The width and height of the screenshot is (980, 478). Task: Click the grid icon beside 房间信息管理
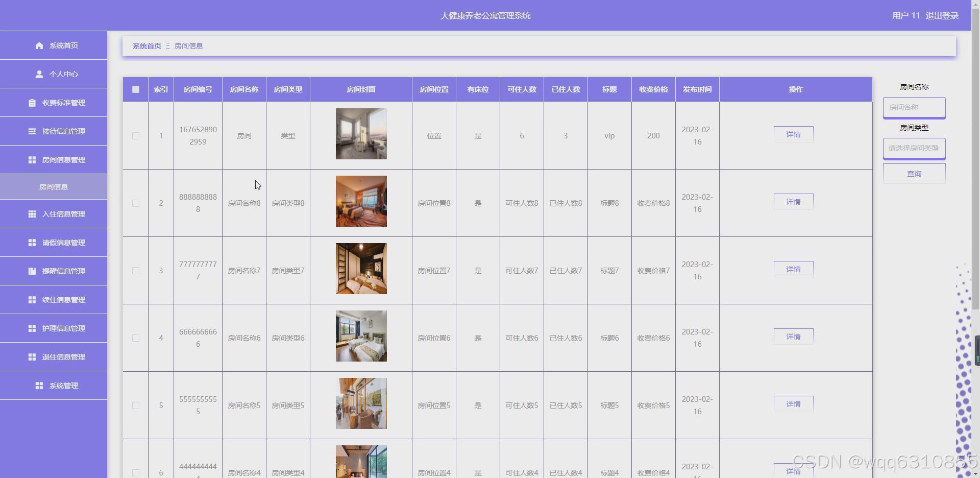click(x=32, y=160)
